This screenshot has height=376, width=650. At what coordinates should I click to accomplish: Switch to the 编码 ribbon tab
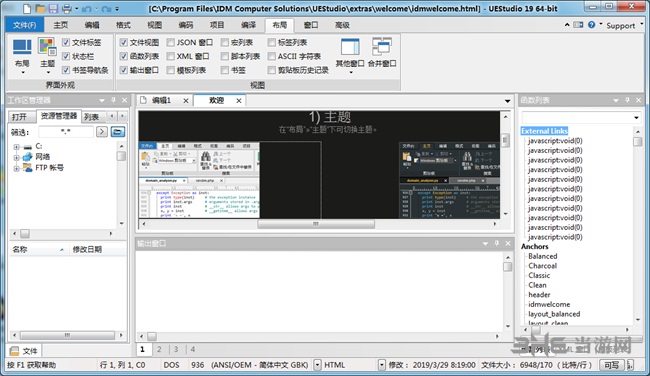[186, 25]
